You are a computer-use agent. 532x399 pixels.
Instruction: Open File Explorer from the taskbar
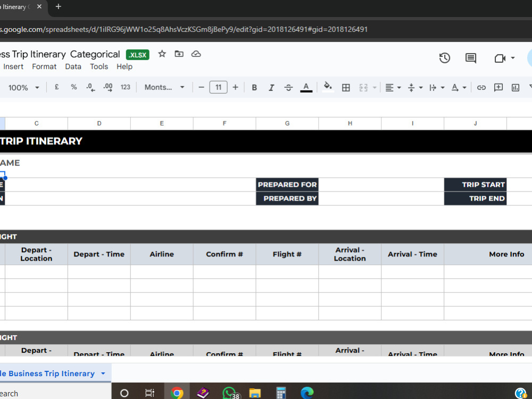pos(255,393)
